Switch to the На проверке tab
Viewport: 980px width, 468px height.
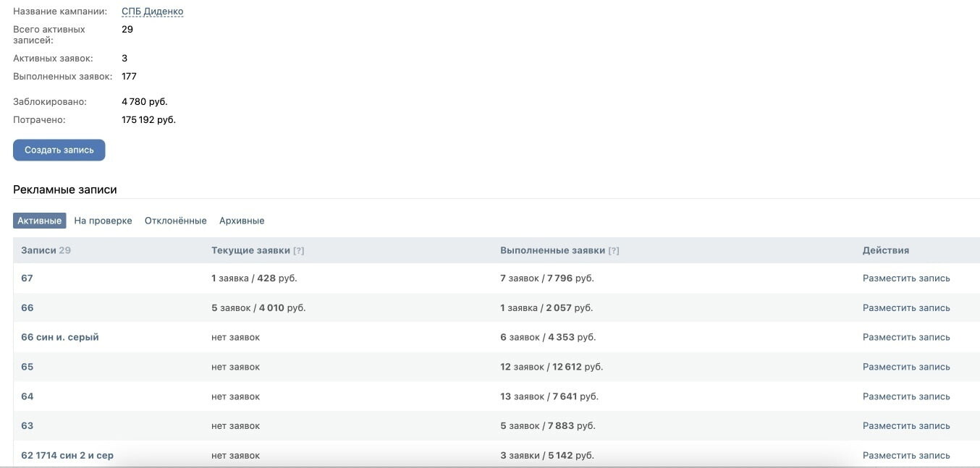click(103, 221)
